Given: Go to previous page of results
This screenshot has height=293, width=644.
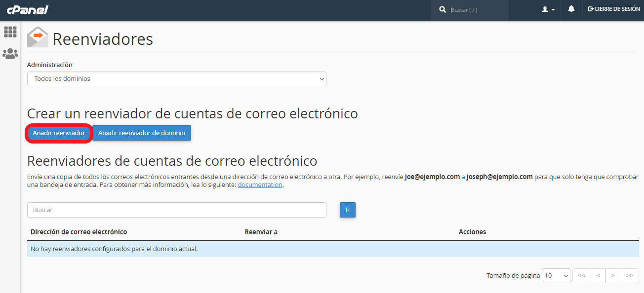Looking at the screenshot, I should pyautogui.click(x=598, y=276).
